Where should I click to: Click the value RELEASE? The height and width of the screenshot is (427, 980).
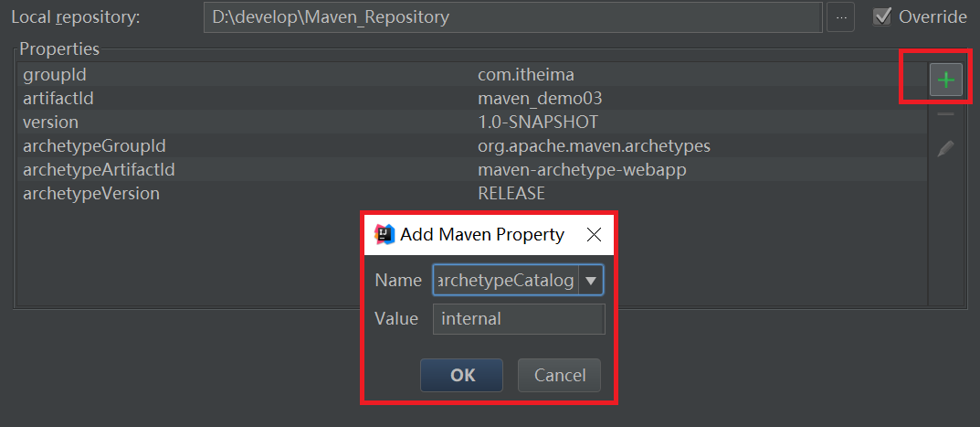click(511, 194)
